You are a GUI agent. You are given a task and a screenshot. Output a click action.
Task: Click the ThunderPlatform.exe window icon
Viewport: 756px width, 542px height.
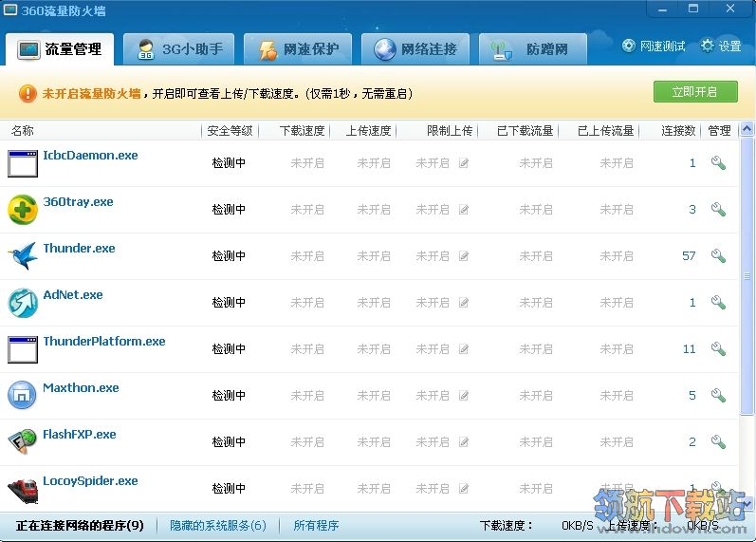[23, 349]
